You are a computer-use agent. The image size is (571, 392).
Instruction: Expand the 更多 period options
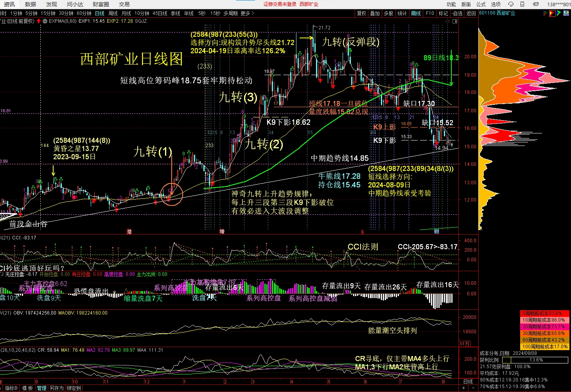tap(247, 13)
